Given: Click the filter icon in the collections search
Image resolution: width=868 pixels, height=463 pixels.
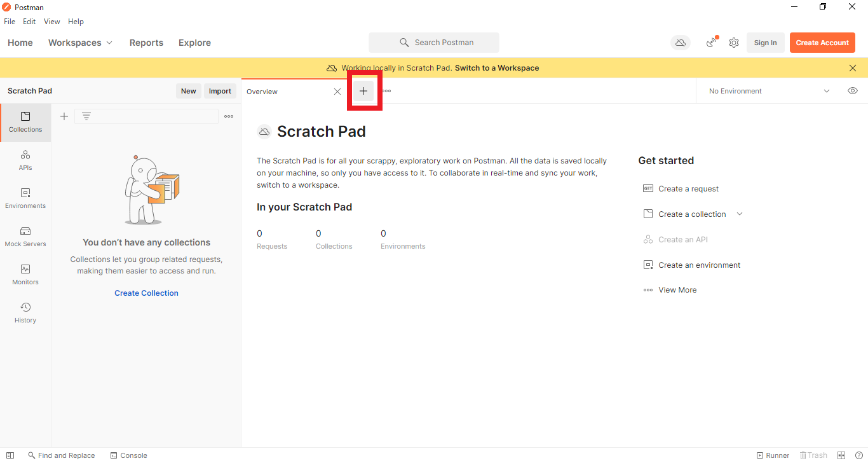Looking at the screenshot, I should (x=86, y=116).
